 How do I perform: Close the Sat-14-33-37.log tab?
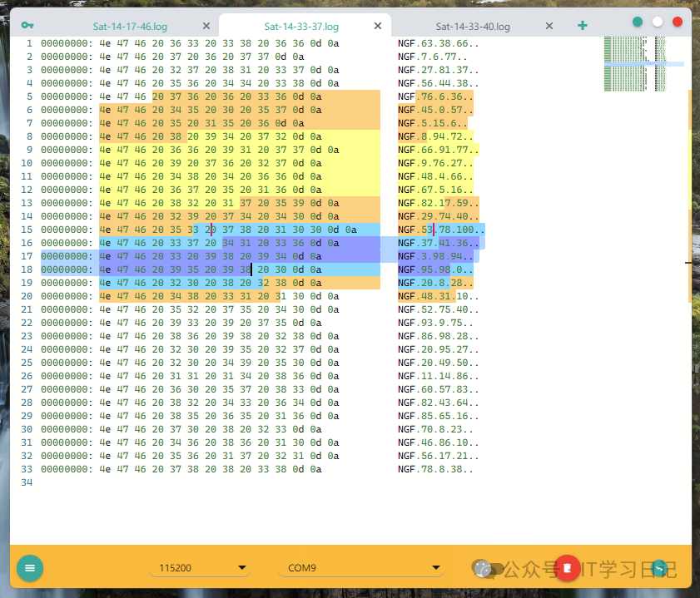click(x=377, y=27)
